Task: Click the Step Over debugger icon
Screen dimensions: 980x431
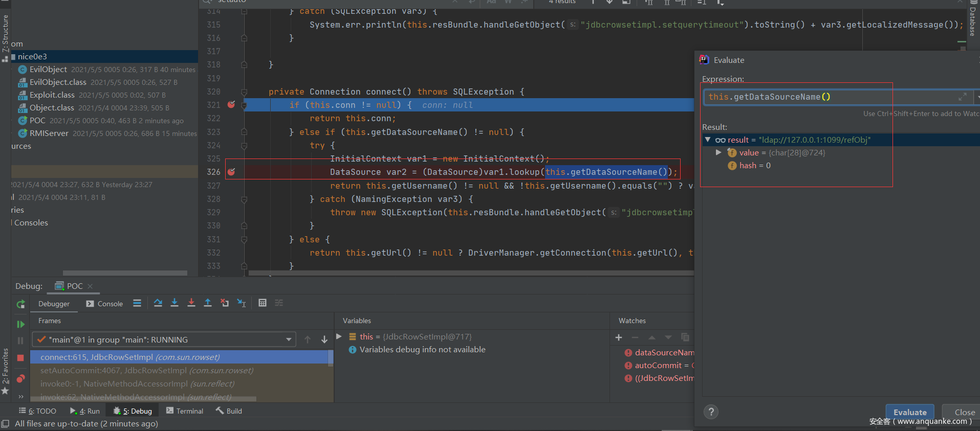Action: point(158,303)
